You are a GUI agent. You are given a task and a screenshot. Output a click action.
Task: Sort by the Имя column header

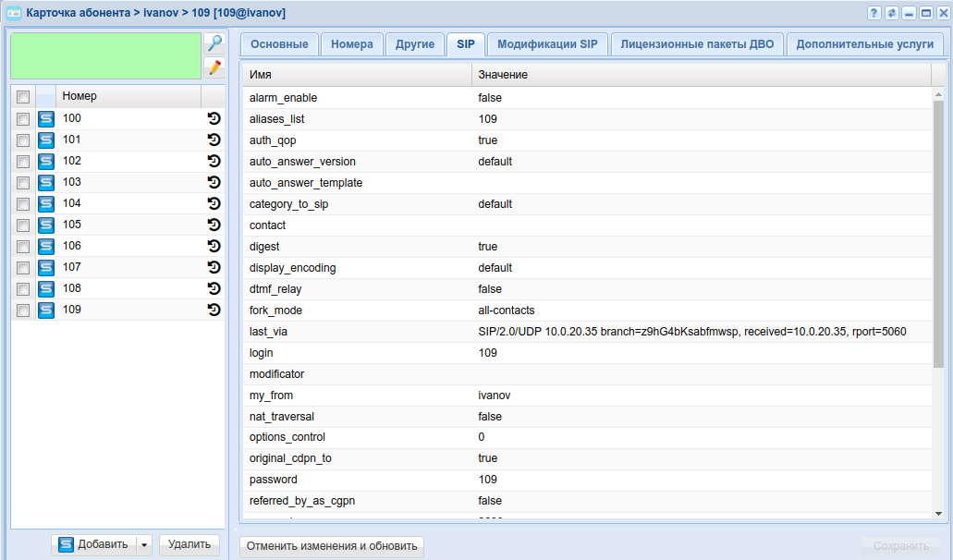click(x=358, y=75)
